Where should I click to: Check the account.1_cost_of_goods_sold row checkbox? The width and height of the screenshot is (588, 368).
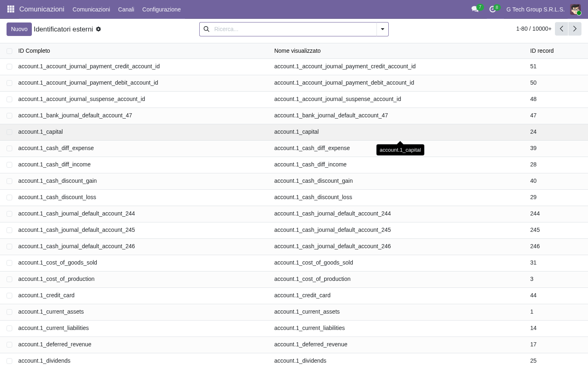point(9,263)
